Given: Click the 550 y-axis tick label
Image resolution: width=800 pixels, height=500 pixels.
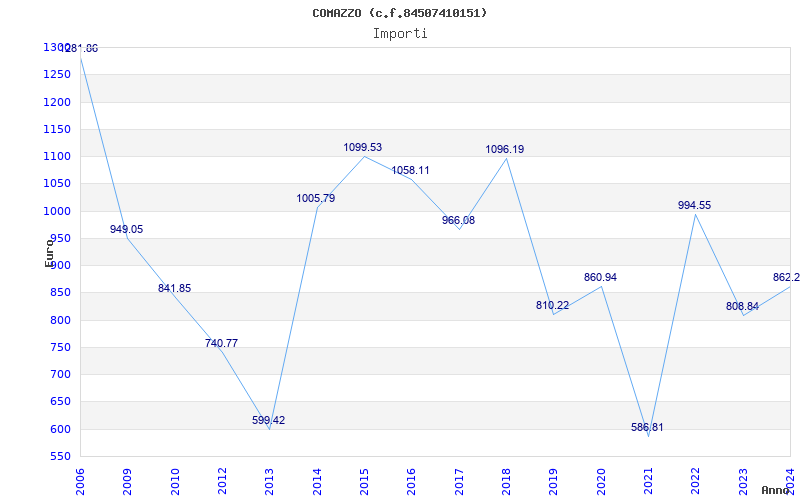Looking at the screenshot, I should pos(60,456).
